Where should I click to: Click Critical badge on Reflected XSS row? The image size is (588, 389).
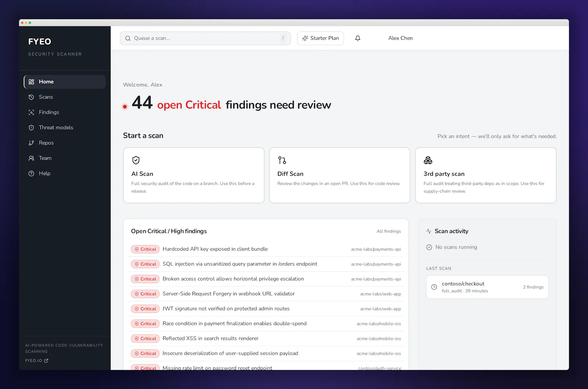[145, 339]
